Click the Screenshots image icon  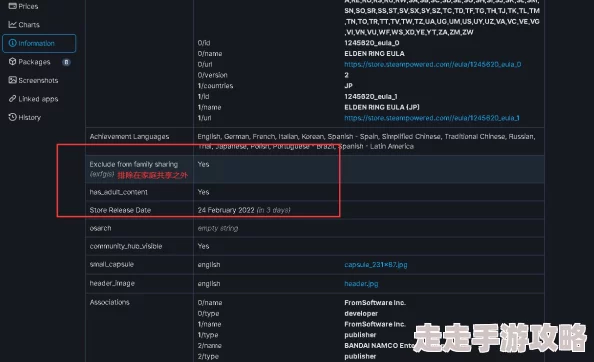coord(13,80)
